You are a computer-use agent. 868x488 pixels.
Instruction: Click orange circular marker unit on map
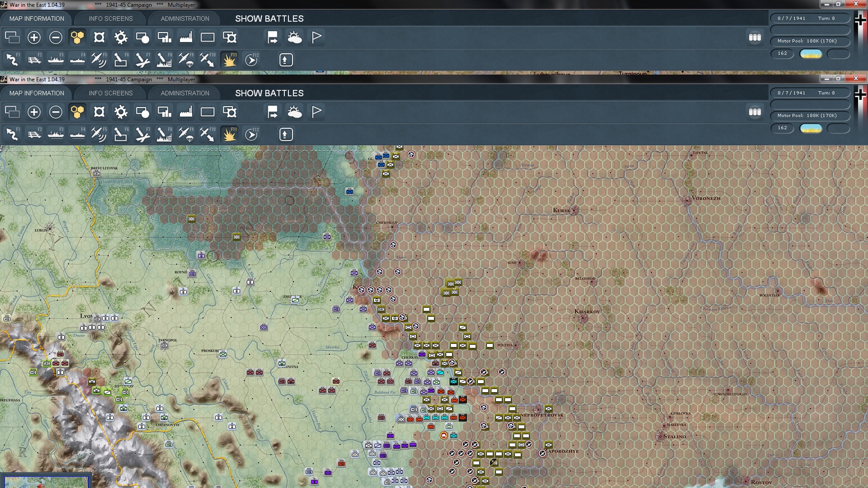tap(443, 436)
